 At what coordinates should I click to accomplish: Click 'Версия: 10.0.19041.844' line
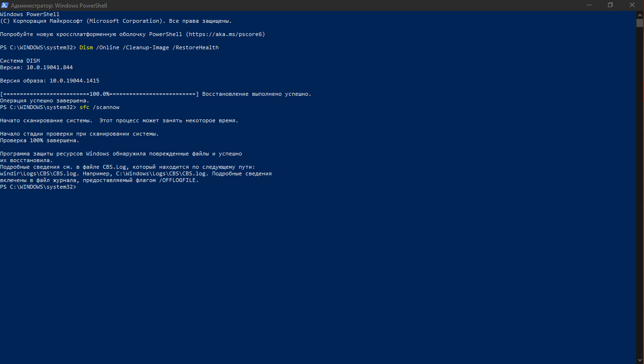[x=36, y=68]
